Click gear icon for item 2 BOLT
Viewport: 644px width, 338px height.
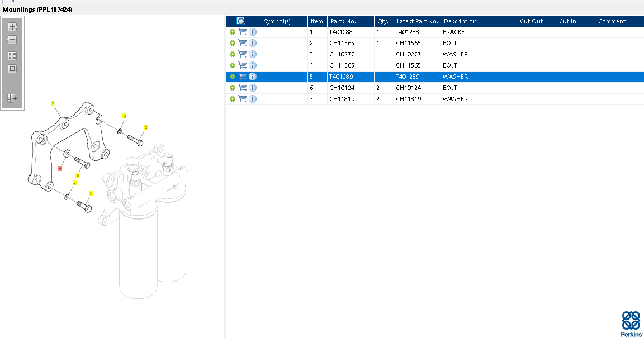coord(233,43)
